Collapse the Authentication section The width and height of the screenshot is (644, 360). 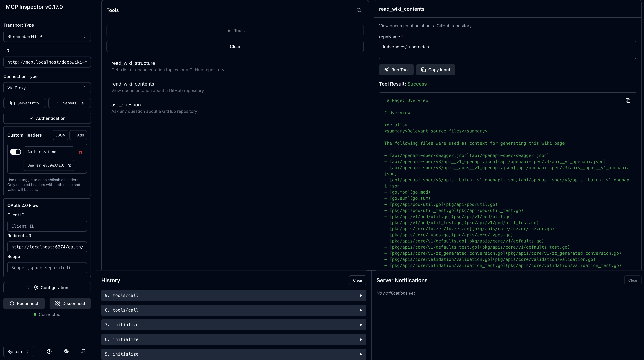(47, 118)
